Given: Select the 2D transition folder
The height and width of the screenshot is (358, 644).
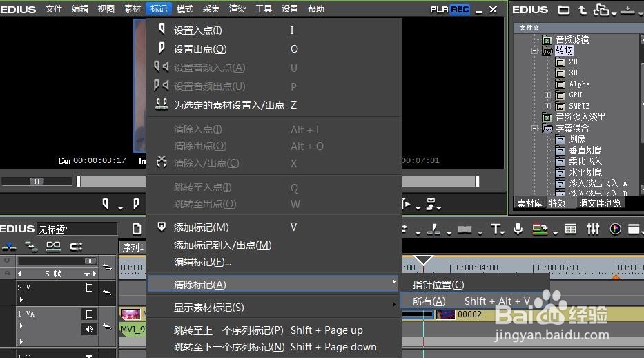Looking at the screenshot, I should pyautogui.click(x=572, y=62).
